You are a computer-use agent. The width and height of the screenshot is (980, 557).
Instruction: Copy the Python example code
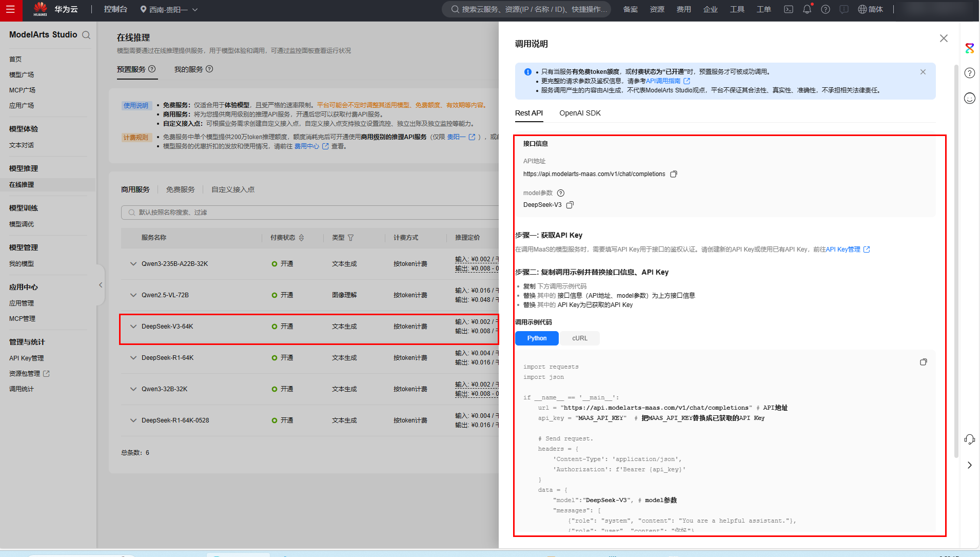(924, 362)
